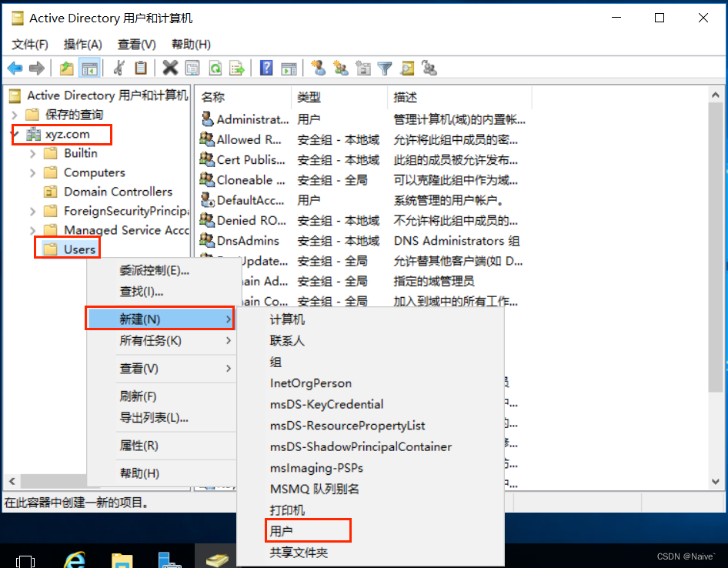The height and width of the screenshot is (568, 728).
Task: Select Domain Controllers in the tree
Action: pyautogui.click(x=118, y=192)
